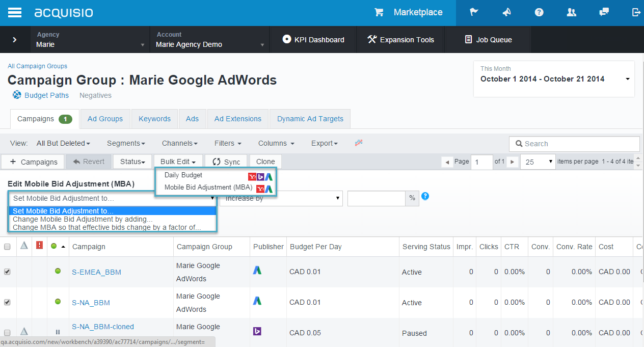
Task: Open the Increase by dropdown
Action: pyautogui.click(x=281, y=198)
